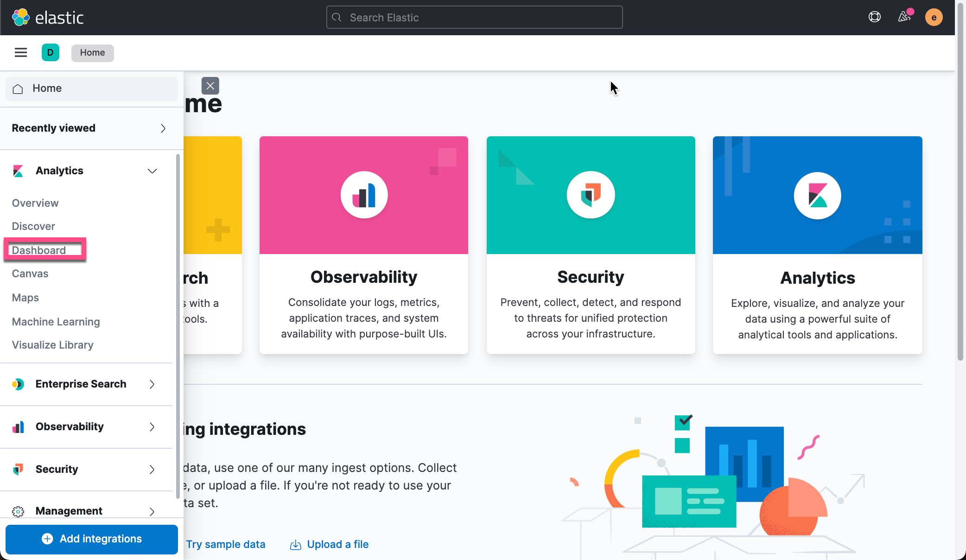Open the newsfeed notifications icon

tap(904, 17)
